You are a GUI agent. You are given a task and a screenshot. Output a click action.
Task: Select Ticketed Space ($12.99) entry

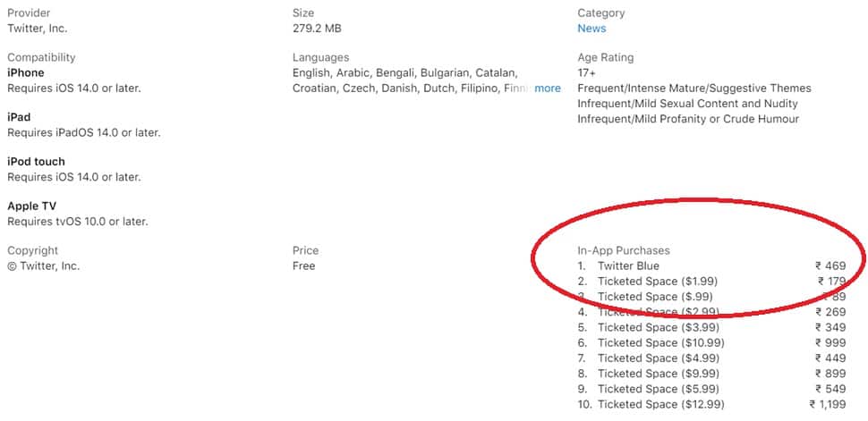pyautogui.click(x=711, y=404)
